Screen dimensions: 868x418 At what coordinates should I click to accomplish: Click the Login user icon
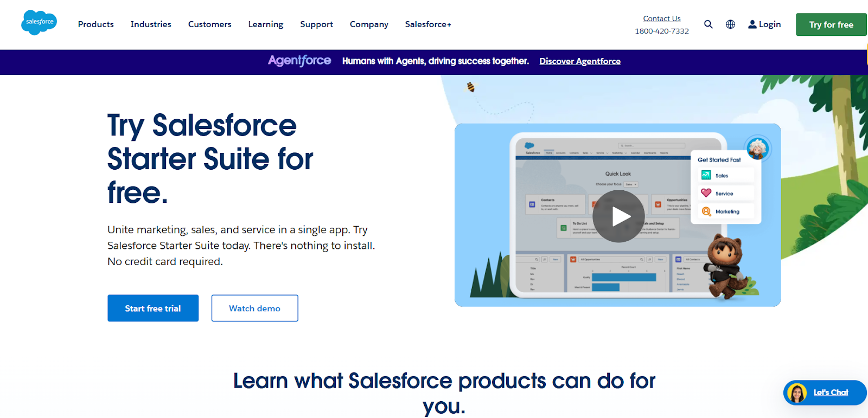point(752,24)
